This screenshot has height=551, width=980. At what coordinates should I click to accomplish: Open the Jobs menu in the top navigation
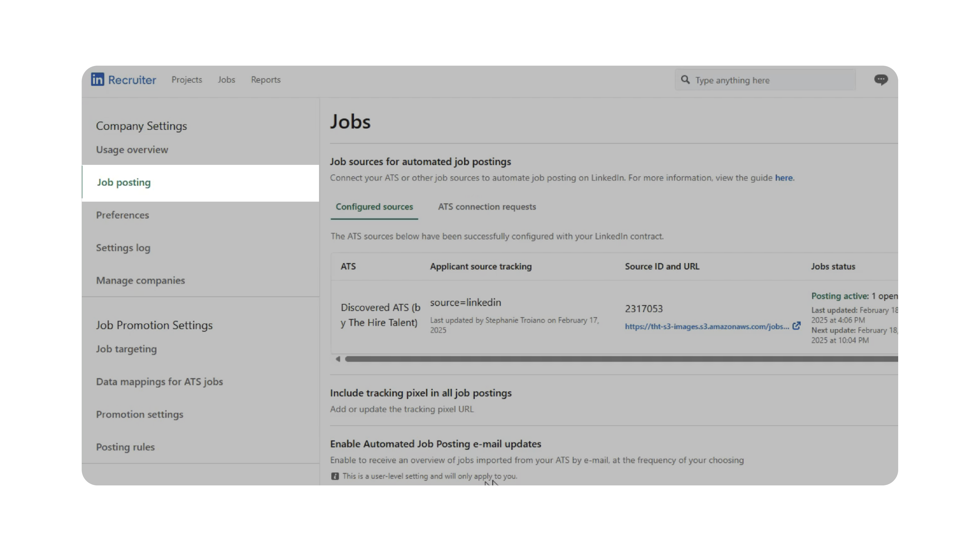point(226,80)
